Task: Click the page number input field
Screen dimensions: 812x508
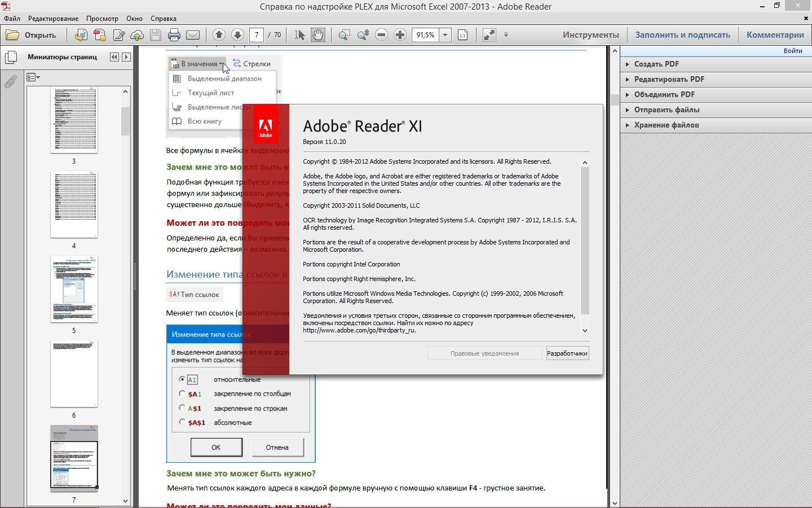Action: click(x=257, y=35)
